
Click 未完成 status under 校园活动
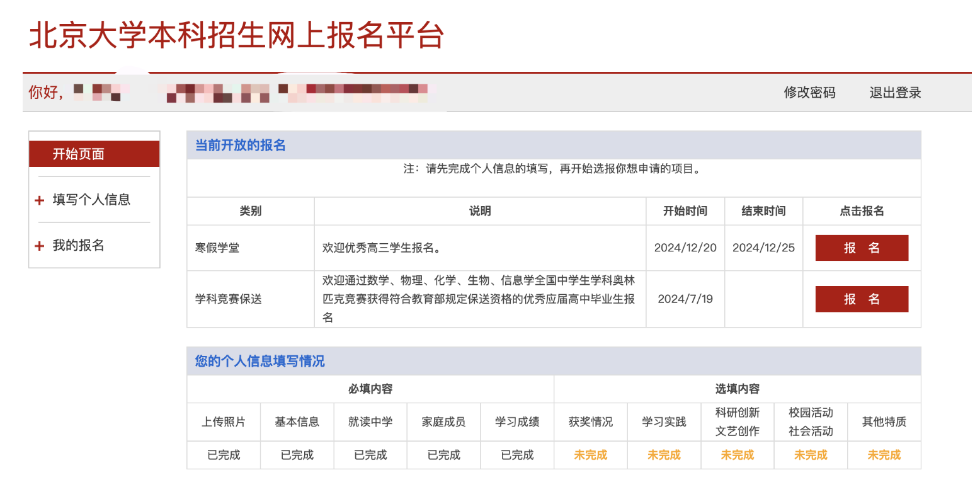[811, 455]
